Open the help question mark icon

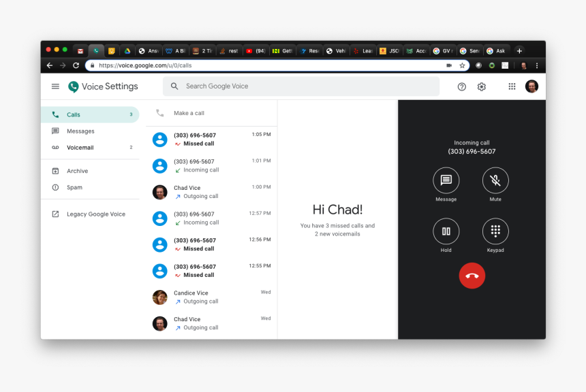tap(461, 86)
